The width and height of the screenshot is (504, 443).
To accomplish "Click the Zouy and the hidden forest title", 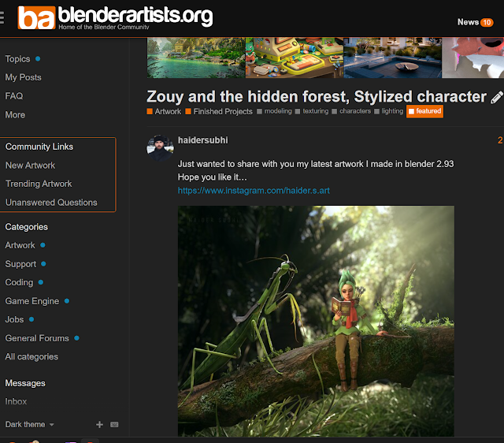I will 317,96.
